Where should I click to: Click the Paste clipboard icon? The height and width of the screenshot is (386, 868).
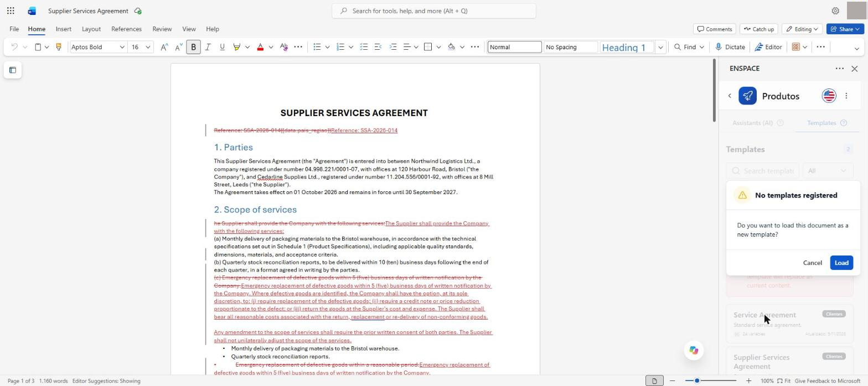38,47
